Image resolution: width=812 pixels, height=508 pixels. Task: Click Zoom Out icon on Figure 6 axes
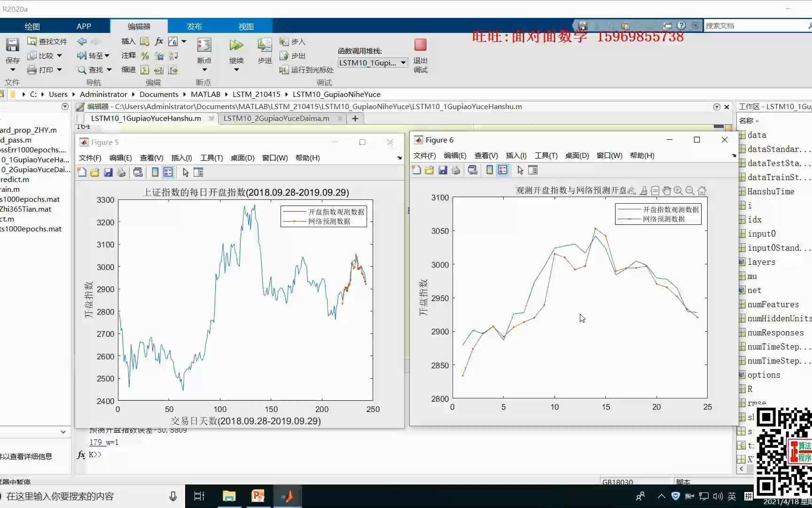[690, 190]
